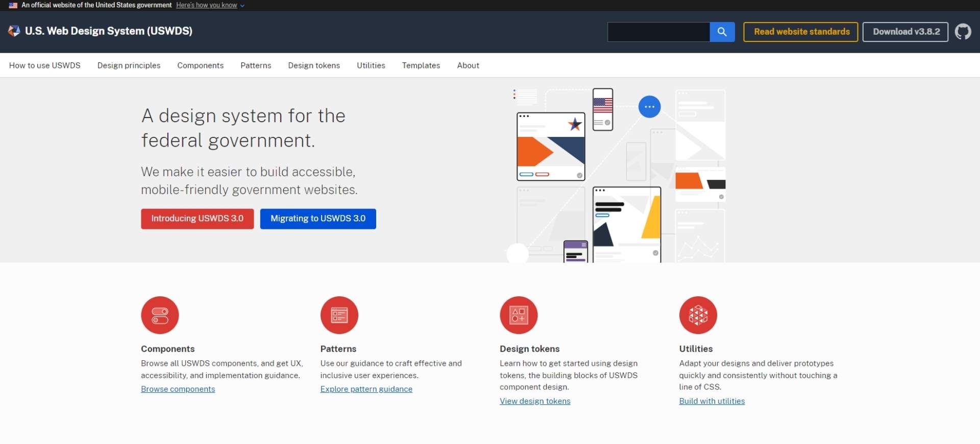Follow the View design tokens link
Image resolution: width=980 pixels, height=444 pixels.
[535, 401]
